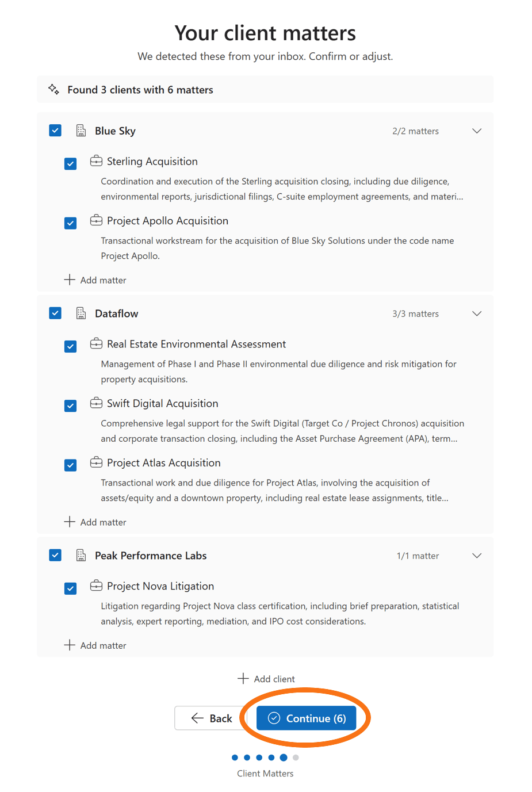Screen dimensions: 532x792
Task: Deselect the Real Estate Environmental Assessment checkbox
Action: (70, 346)
